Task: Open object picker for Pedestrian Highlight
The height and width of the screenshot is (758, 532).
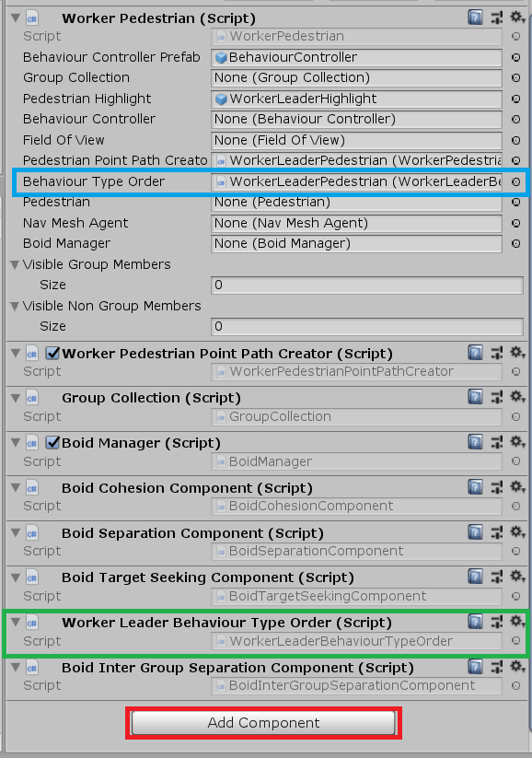Action: pyautogui.click(x=516, y=99)
